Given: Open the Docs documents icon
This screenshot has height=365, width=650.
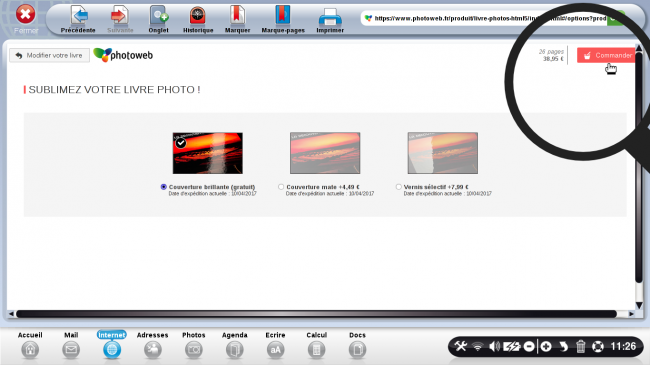Looking at the screenshot, I should click(x=357, y=350).
